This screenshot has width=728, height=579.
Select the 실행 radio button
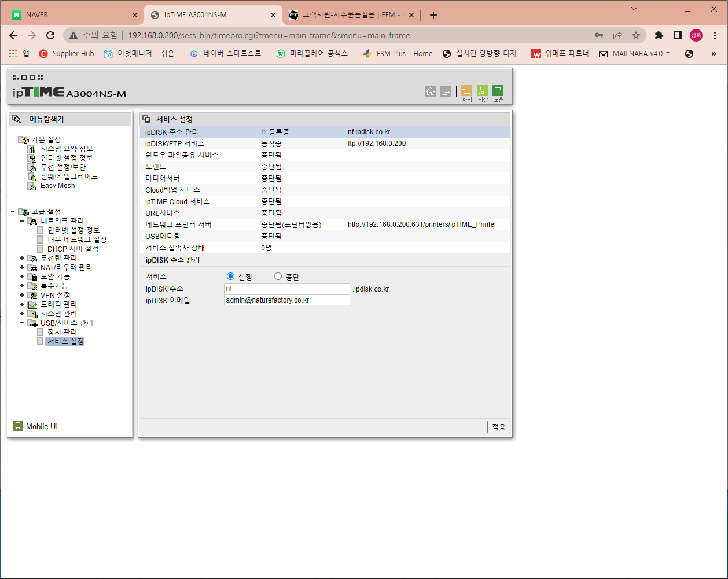click(x=231, y=276)
